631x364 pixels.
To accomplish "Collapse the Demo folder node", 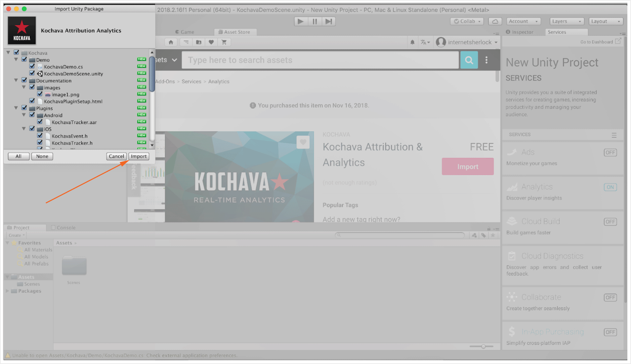I will [16, 59].
